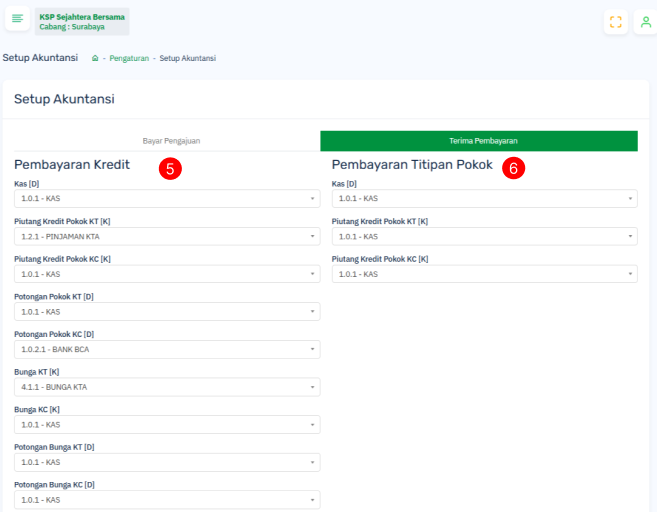Open Titipan Pokok Piutang Kredit Pokok KC dropdown
Image resolution: width=657 pixels, height=512 pixels.
click(x=485, y=274)
